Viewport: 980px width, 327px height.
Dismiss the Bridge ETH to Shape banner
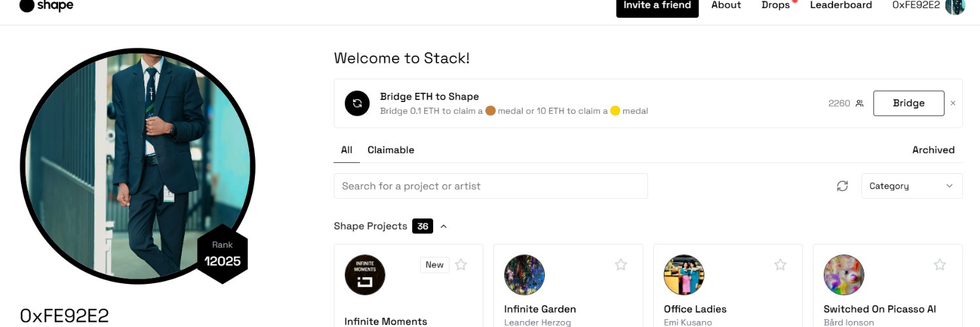(953, 103)
